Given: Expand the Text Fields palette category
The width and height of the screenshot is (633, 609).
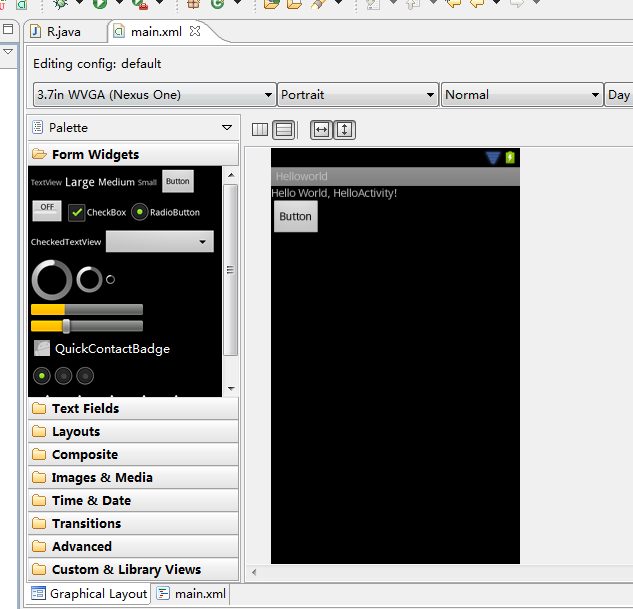Looking at the screenshot, I should coord(133,408).
